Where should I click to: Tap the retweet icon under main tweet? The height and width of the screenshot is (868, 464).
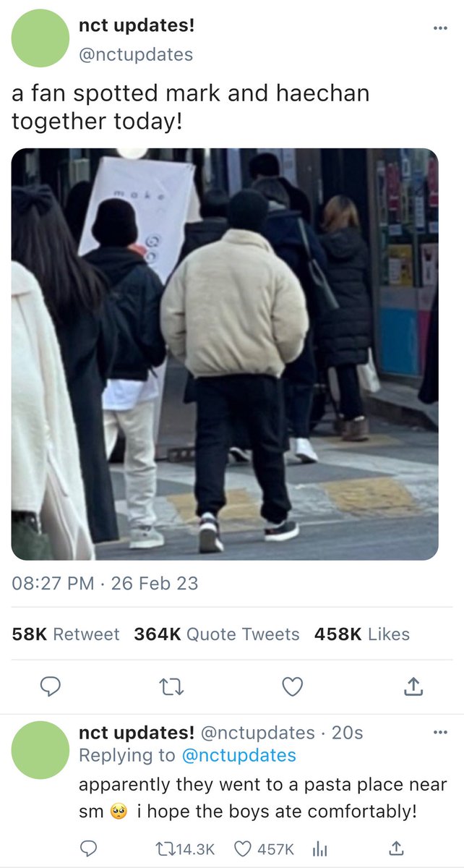click(x=171, y=686)
